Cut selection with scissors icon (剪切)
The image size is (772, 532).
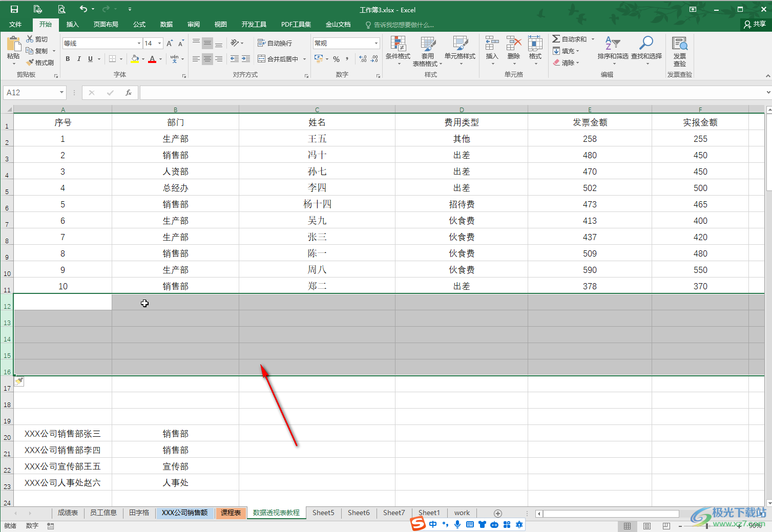click(37, 39)
